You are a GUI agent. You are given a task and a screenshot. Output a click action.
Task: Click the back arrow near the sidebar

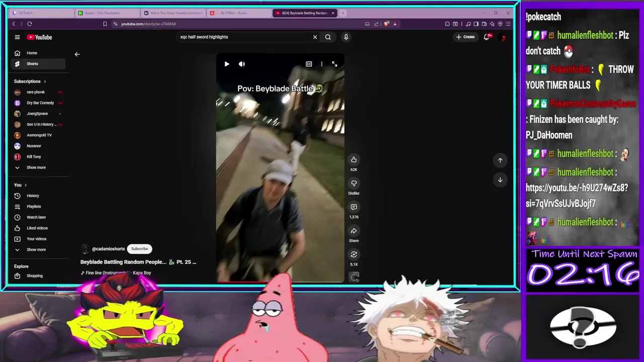click(x=77, y=54)
